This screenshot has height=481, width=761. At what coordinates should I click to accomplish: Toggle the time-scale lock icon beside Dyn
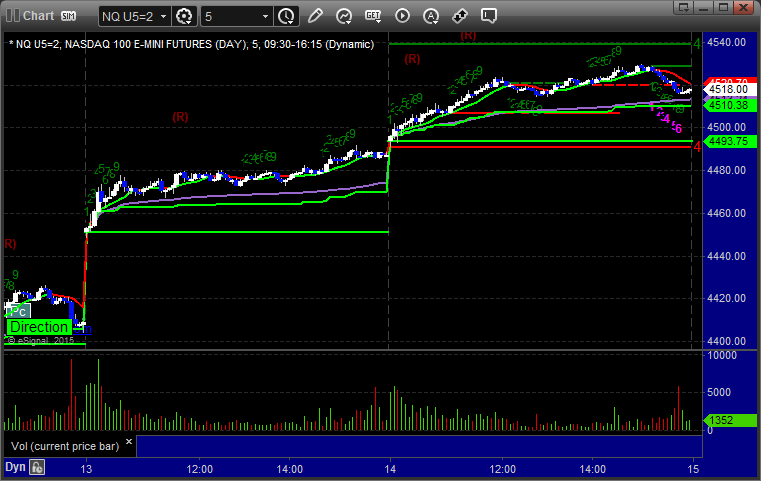pos(37,467)
